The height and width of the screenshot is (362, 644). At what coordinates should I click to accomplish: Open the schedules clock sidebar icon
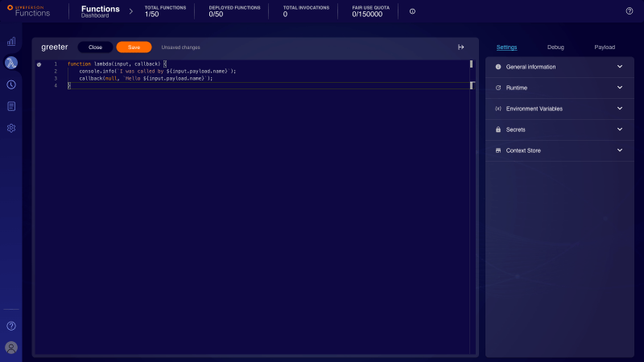[11, 84]
